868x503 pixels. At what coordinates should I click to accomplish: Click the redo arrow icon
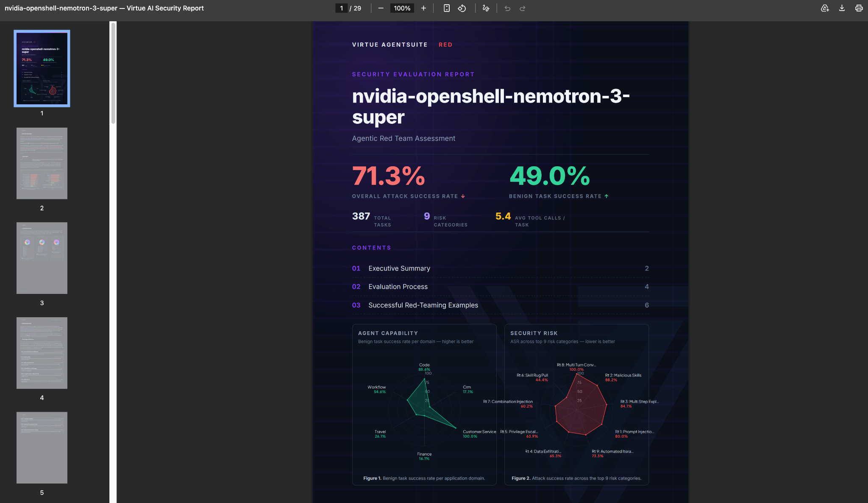[x=523, y=8]
